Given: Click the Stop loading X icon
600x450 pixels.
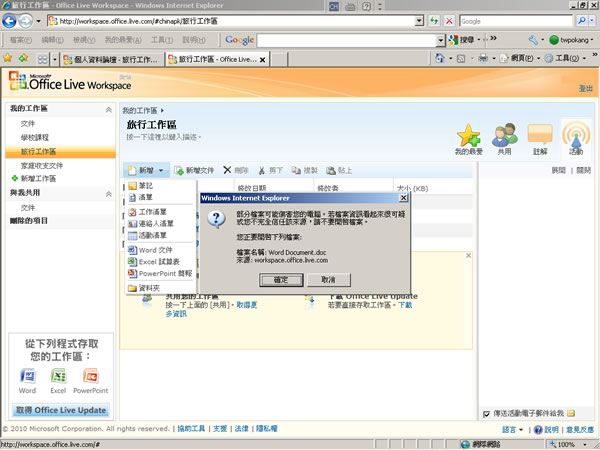Looking at the screenshot, I should tap(449, 21).
